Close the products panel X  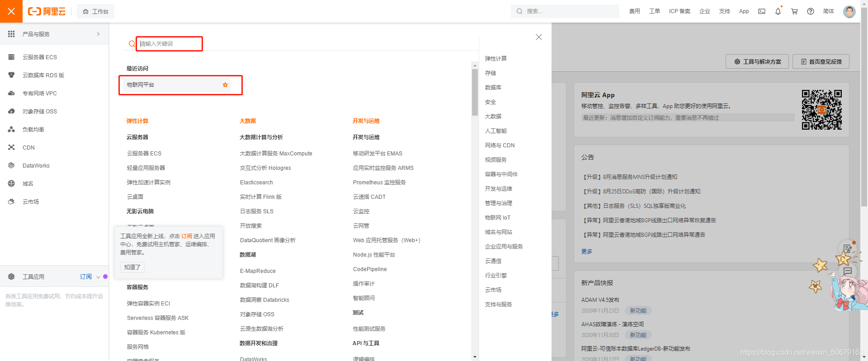coord(538,37)
